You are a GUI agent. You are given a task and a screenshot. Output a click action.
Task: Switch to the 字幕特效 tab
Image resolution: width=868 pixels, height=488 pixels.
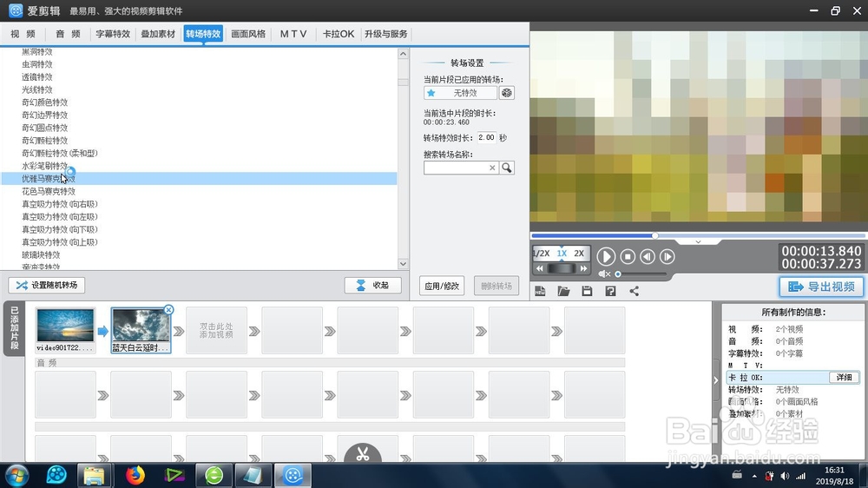(x=113, y=34)
